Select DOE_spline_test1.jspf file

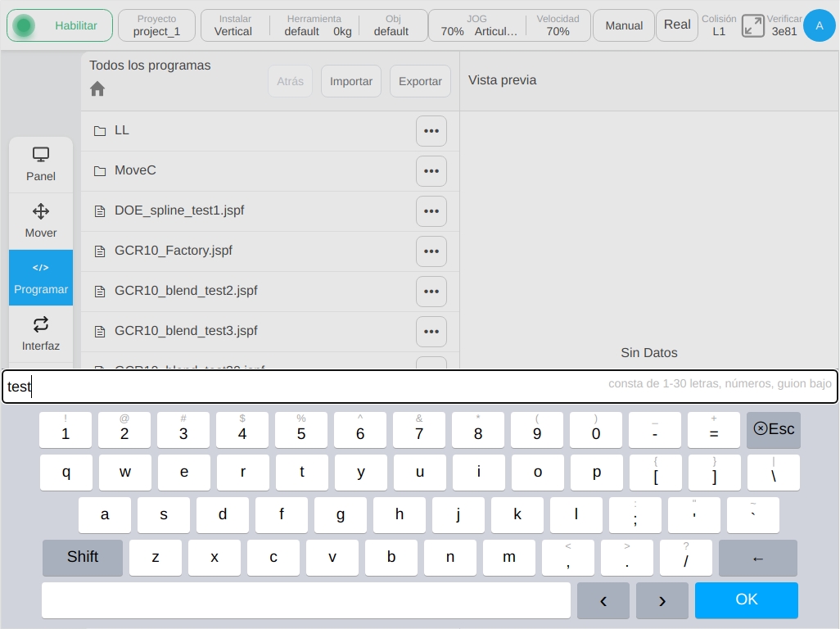coord(270,211)
